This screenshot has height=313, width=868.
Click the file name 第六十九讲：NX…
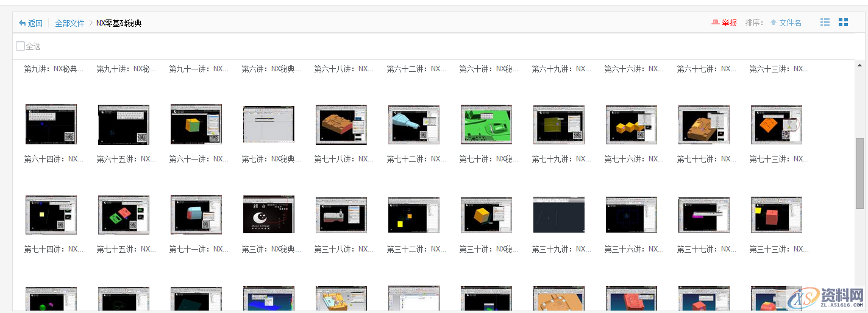[x=562, y=69]
